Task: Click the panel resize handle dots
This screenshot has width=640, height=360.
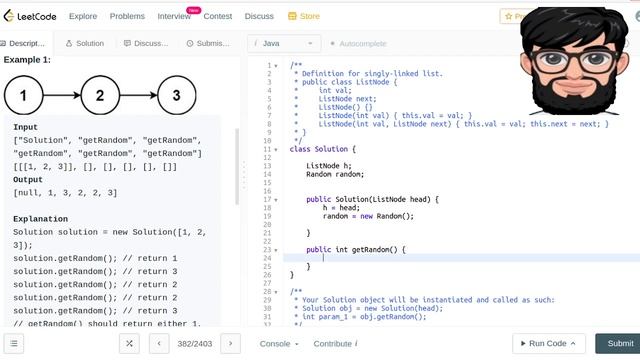Action: [x=244, y=176]
